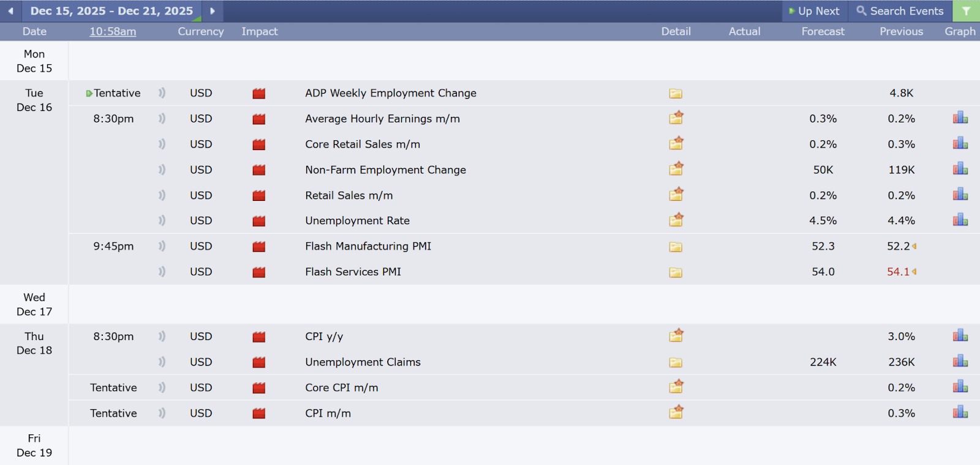This screenshot has height=465, width=980.
Task: Go to previous week with left arrow
Action: (x=10, y=11)
